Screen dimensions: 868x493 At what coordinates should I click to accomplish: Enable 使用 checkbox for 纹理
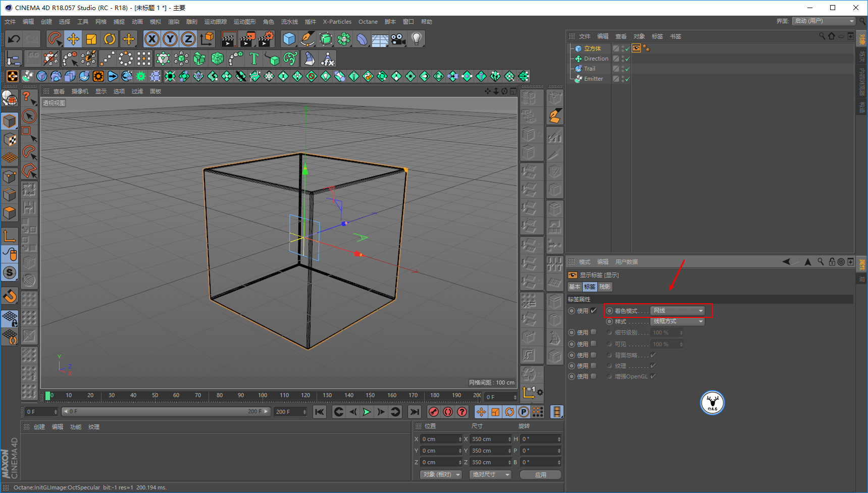(x=594, y=365)
